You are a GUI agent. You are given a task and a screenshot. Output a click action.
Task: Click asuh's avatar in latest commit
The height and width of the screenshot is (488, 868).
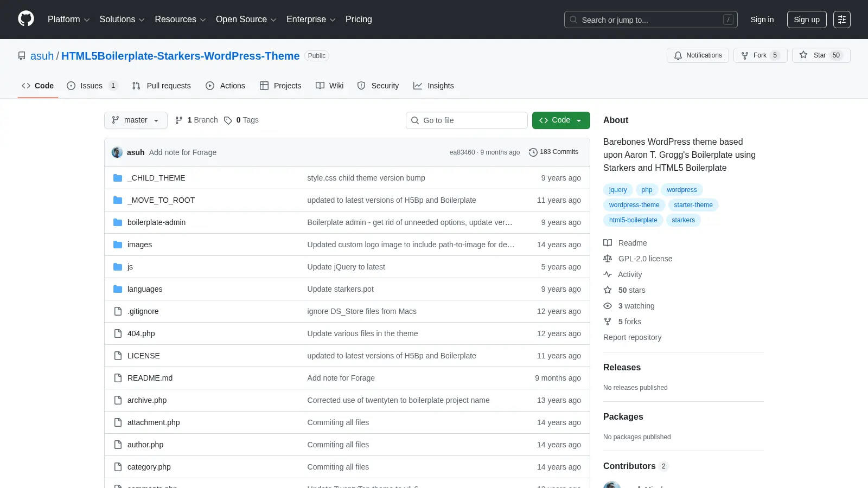coord(117,152)
